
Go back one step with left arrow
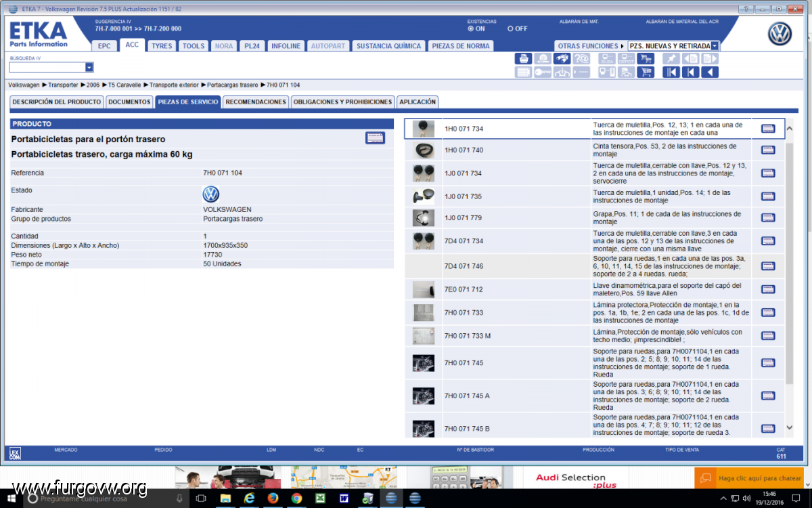[710, 72]
